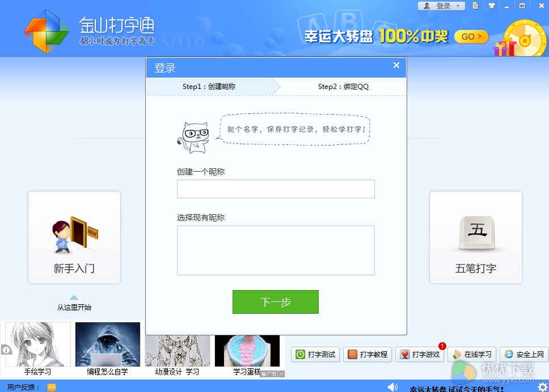Click the lucky wheel prize icon
Screen dimensions: 549x392
[x=524, y=39]
